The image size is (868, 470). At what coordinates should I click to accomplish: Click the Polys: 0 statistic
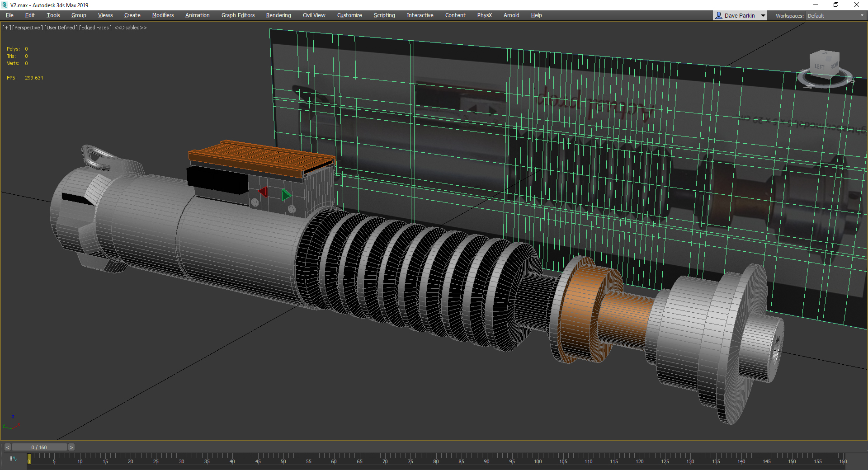17,49
